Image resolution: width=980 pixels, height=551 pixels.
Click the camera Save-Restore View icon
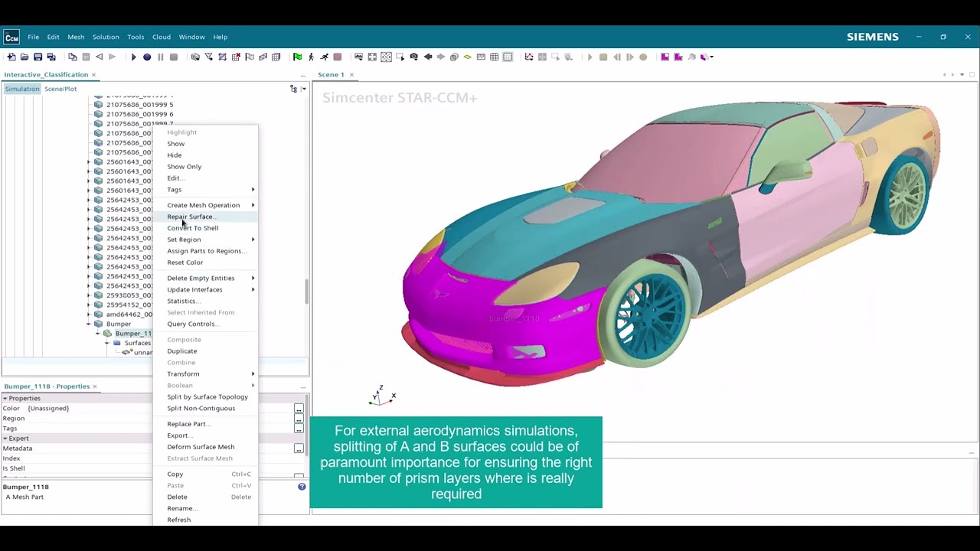pyautogui.click(x=414, y=57)
